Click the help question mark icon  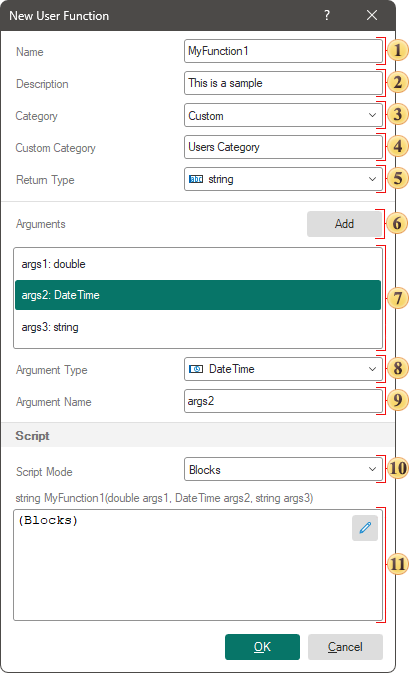click(327, 15)
